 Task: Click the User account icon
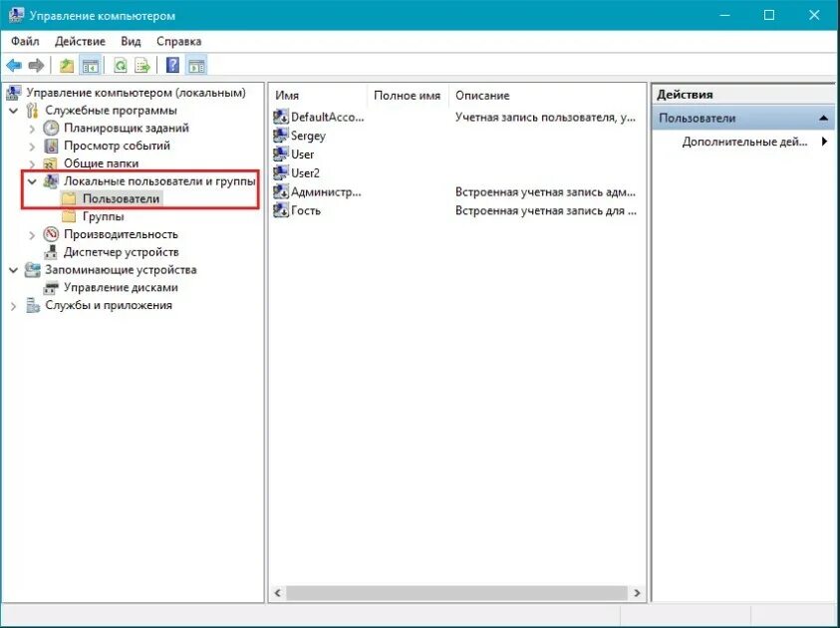tap(281, 154)
